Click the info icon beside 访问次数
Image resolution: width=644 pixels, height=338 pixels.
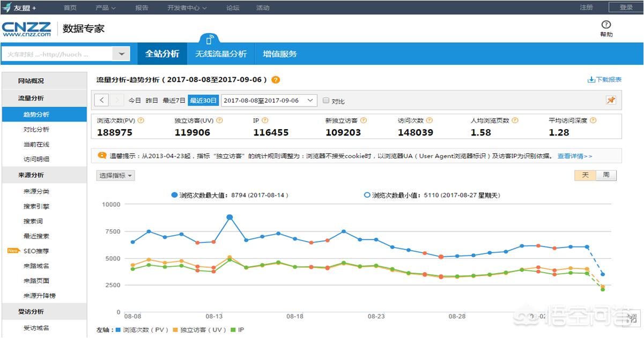[x=429, y=121]
